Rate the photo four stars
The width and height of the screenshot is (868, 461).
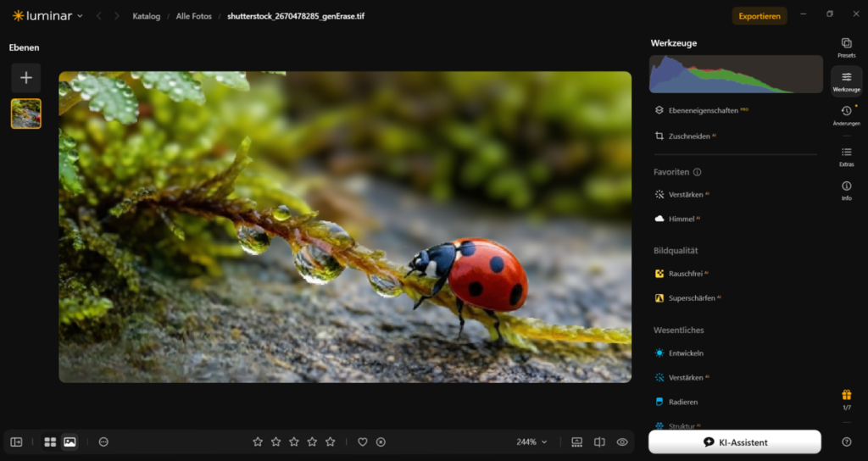[x=312, y=442]
